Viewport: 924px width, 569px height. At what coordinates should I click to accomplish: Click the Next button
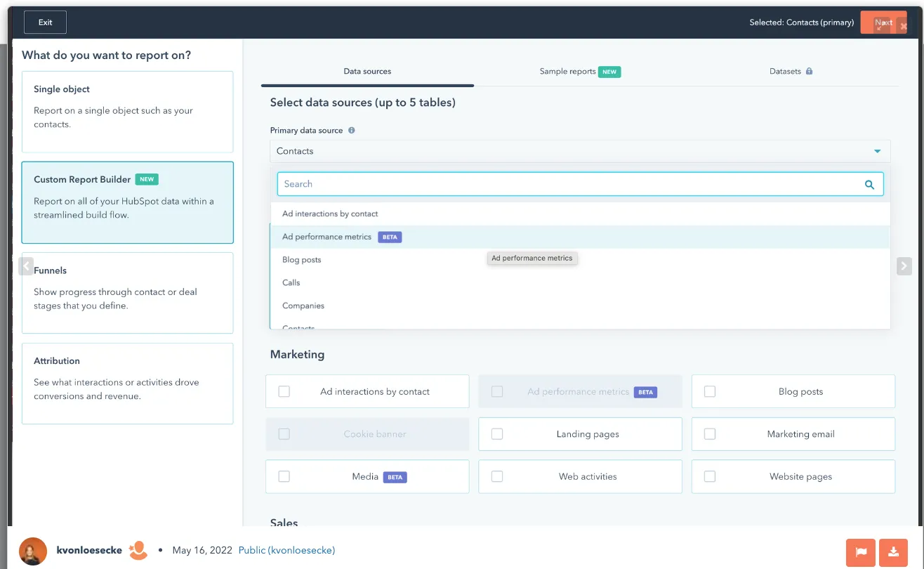point(883,22)
